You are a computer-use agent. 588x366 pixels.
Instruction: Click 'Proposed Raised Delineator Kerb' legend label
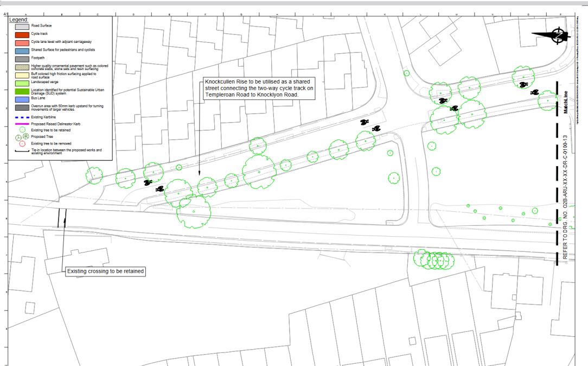[x=55, y=124]
